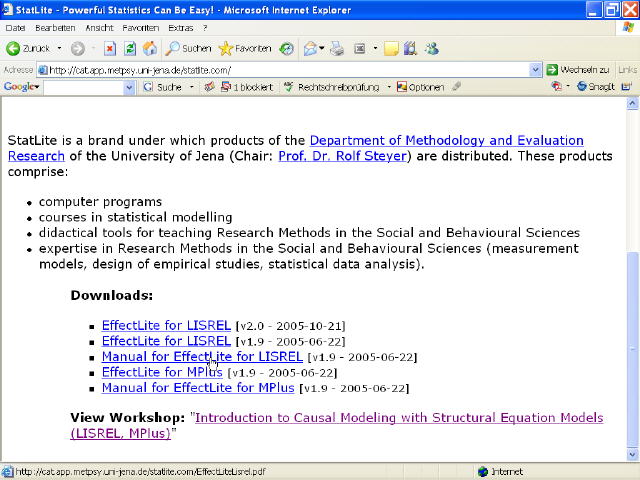Click the printer icon in toolbar
The width and height of the screenshot is (640, 480).
click(337, 48)
